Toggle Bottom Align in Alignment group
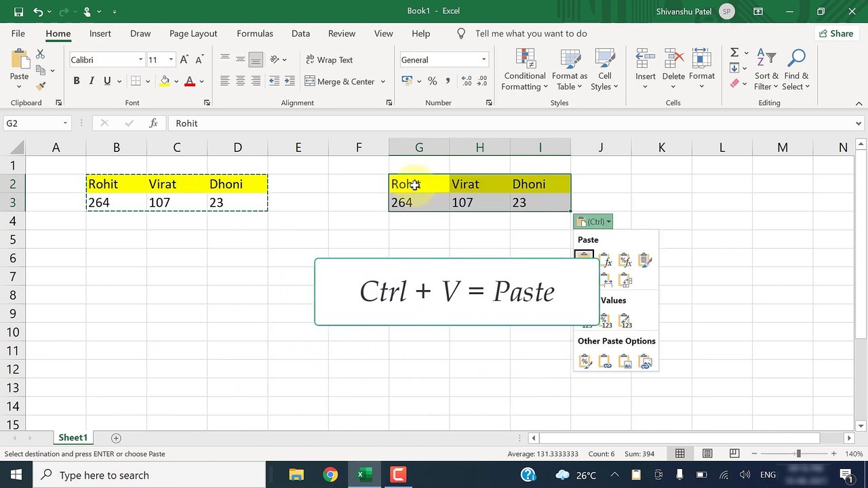Image resolution: width=868 pixels, height=488 pixels. pos(256,60)
